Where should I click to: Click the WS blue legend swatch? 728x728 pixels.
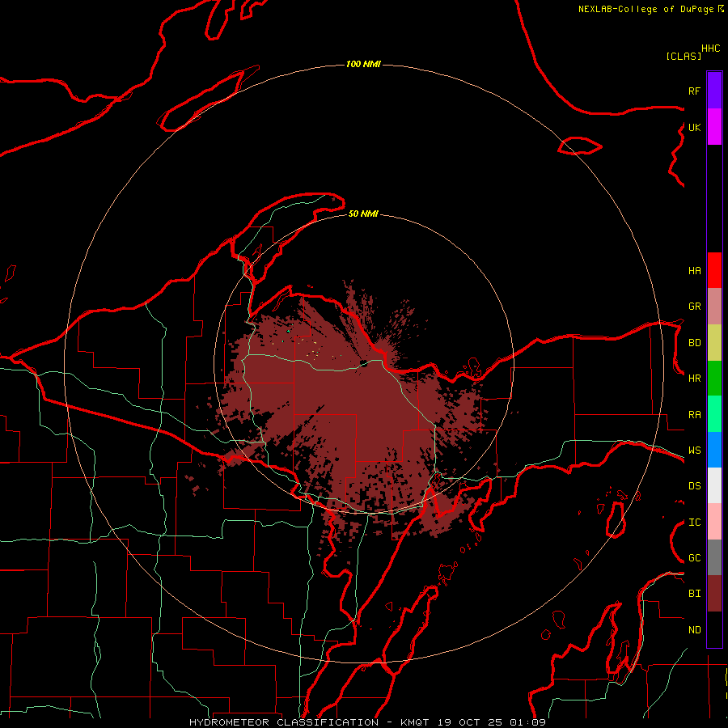pyautogui.click(x=714, y=450)
